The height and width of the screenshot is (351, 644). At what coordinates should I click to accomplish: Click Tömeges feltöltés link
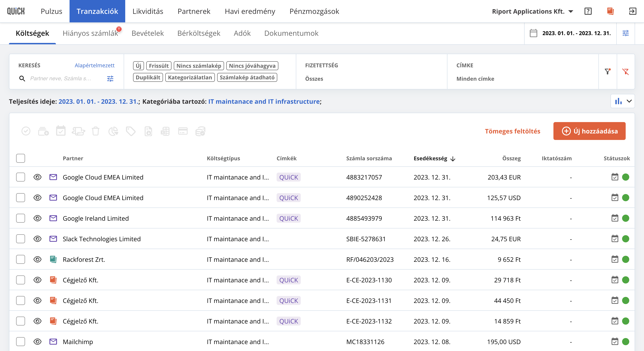click(x=513, y=131)
